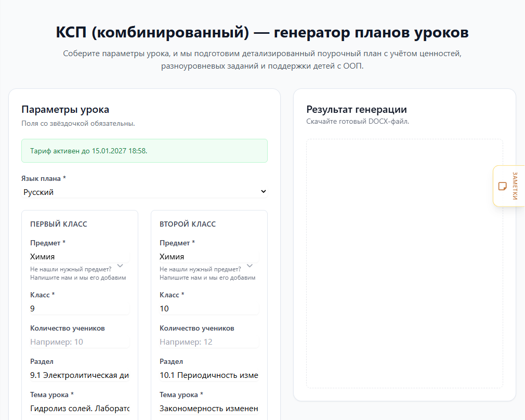The image size is (525, 420).
Task: Click the note Поля со звёздочкой обязательны
Action: (x=78, y=123)
